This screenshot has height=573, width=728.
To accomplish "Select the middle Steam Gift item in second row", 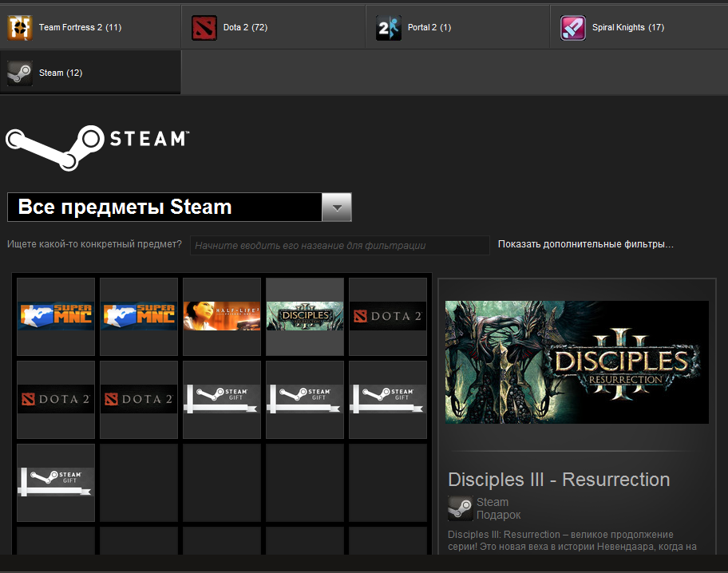I will (x=305, y=400).
